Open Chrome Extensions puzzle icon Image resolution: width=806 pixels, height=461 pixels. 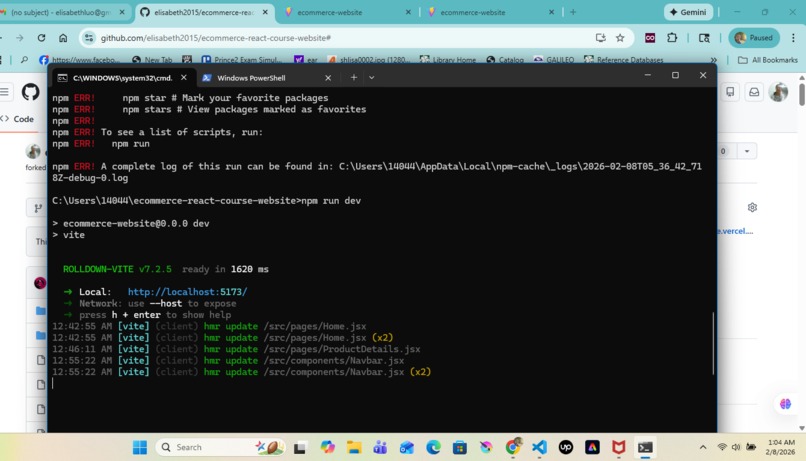tap(672, 38)
